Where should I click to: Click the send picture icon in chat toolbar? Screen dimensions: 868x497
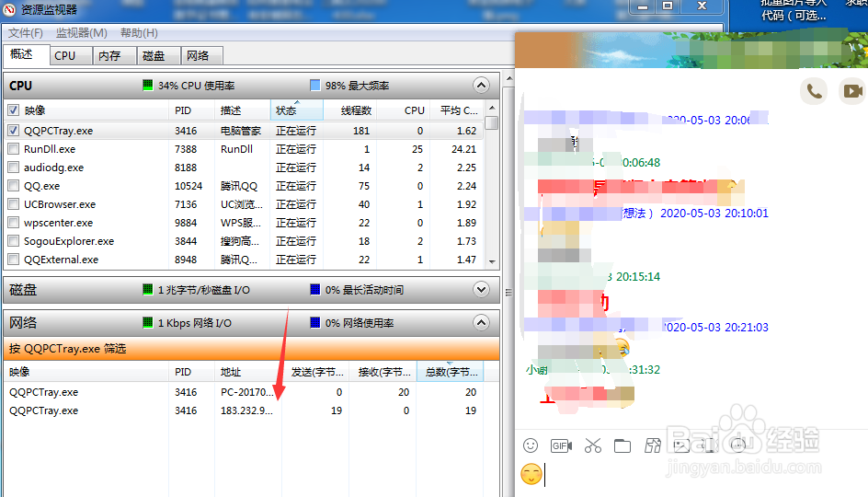pos(681,445)
